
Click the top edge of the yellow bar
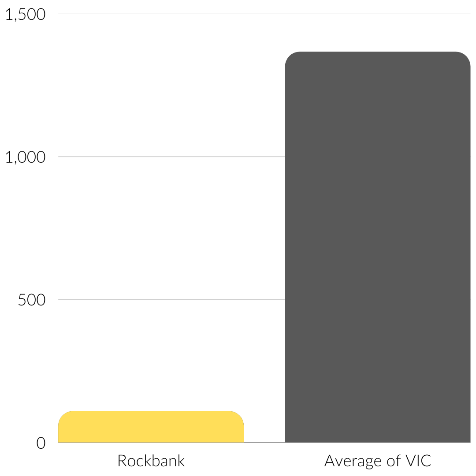(x=151, y=411)
